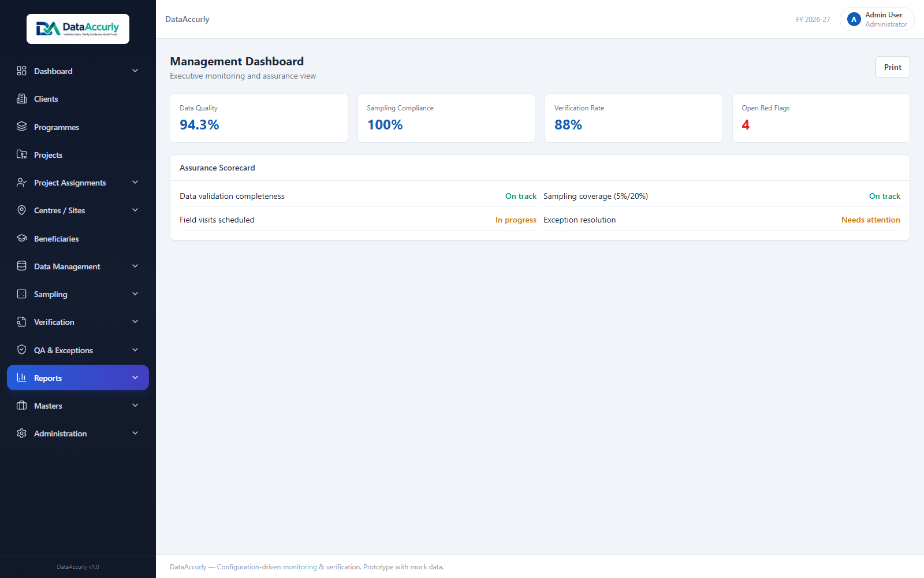This screenshot has height=578, width=924.
Task: Expand the Dashboard menu chevron
Action: click(x=135, y=71)
